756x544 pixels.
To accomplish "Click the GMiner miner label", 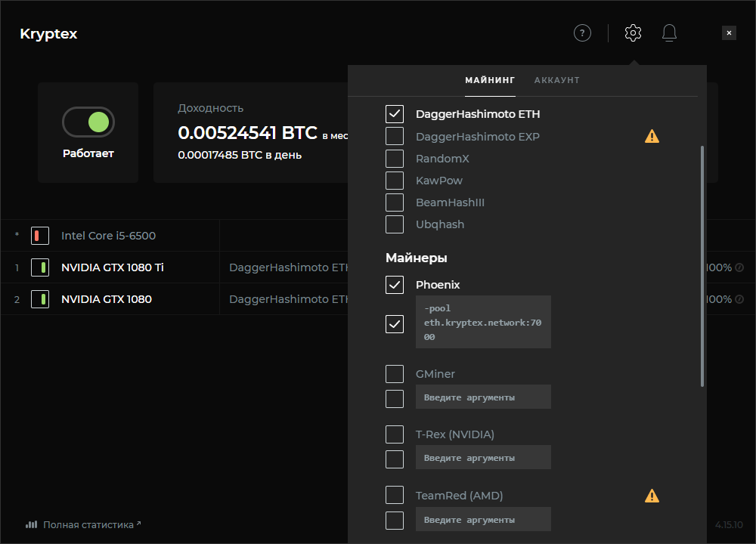I will (435, 374).
